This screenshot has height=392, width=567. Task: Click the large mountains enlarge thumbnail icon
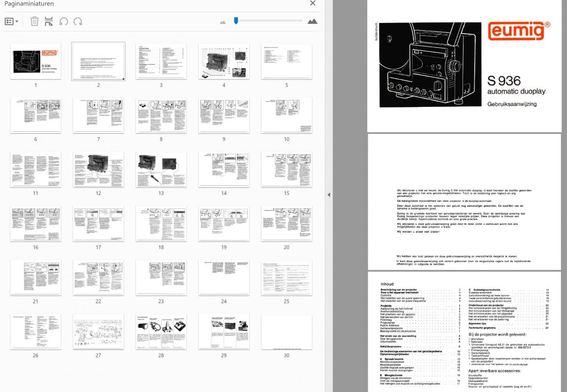(x=312, y=22)
